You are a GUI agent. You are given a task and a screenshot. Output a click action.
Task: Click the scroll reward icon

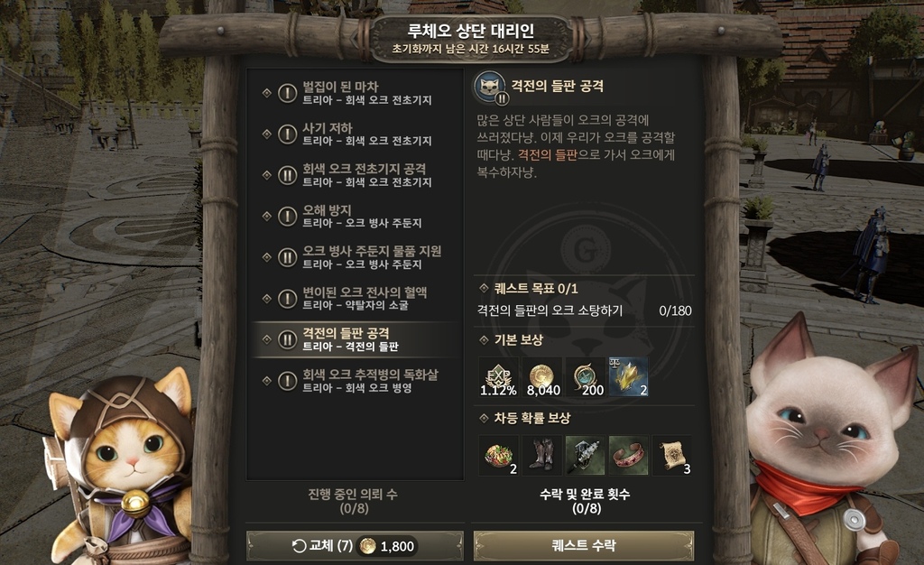point(671,456)
